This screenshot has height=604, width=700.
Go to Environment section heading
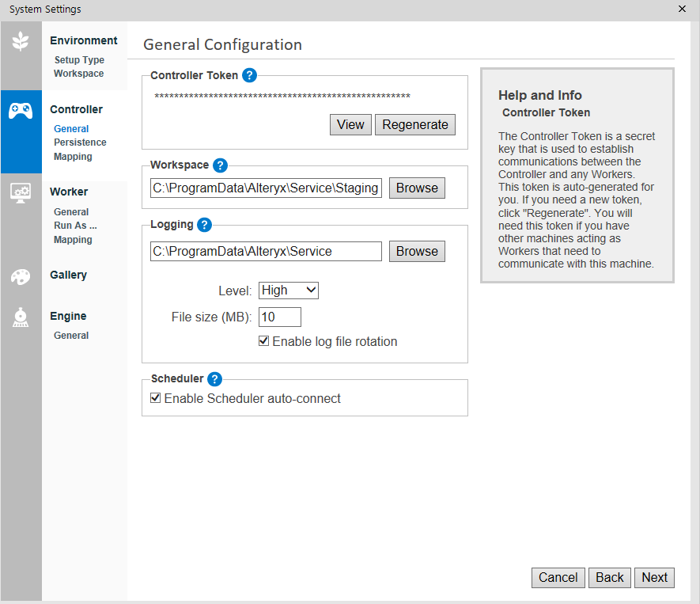click(x=84, y=40)
